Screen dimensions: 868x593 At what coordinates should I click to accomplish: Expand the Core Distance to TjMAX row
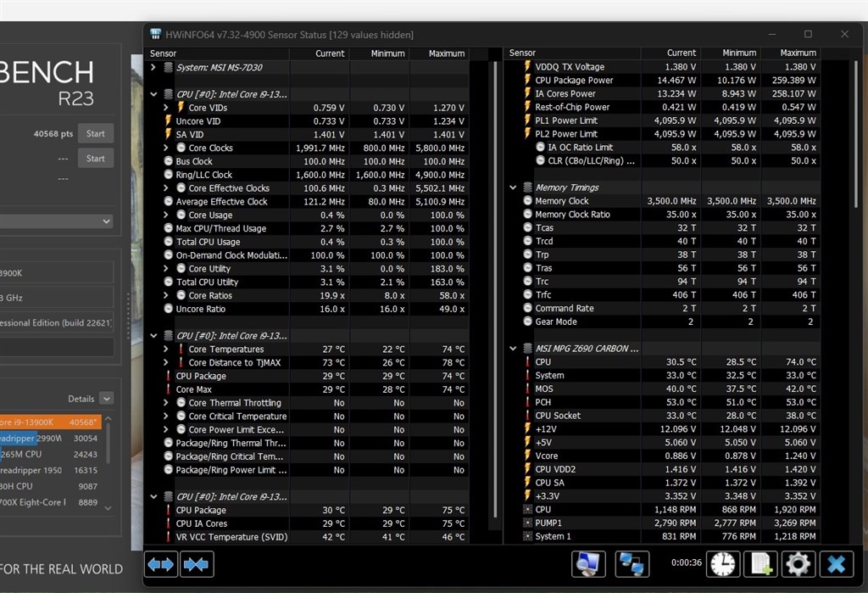pyautogui.click(x=165, y=362)
